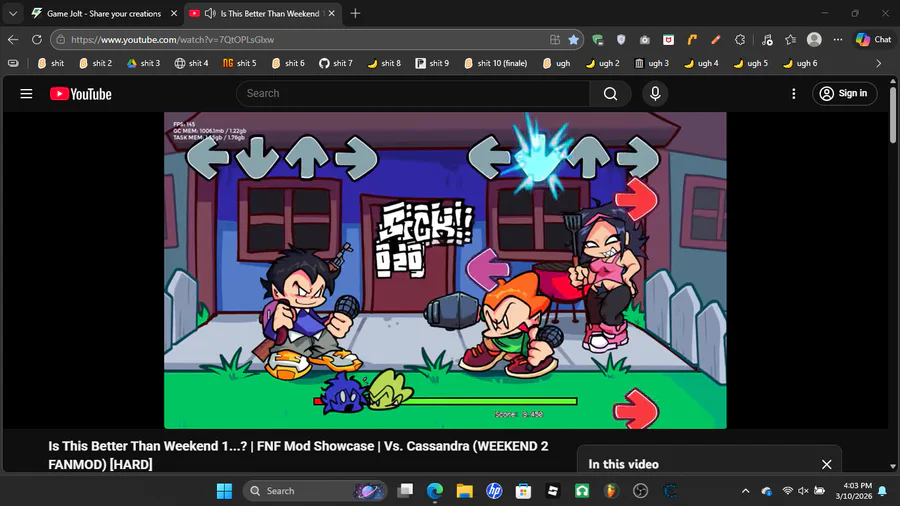Click the Windows taskbar Search box
Screen dimensions: 900x506
coord(315,491)
